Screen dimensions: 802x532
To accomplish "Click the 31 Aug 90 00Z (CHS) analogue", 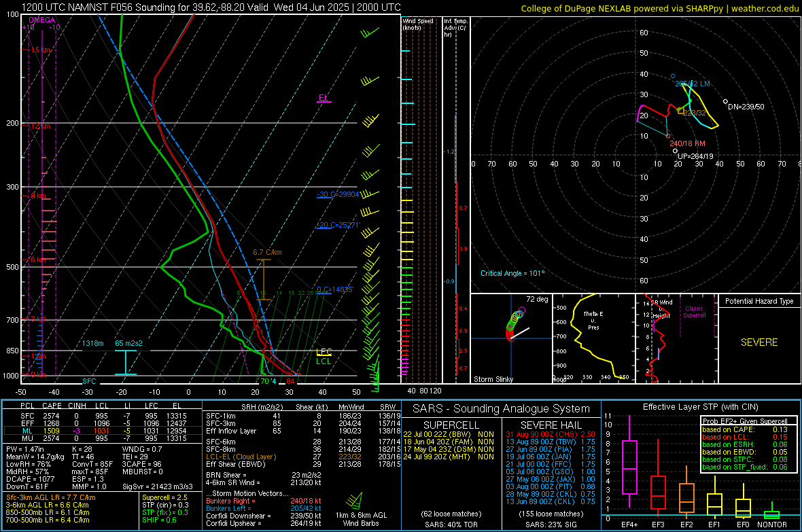I will [551, 434].
